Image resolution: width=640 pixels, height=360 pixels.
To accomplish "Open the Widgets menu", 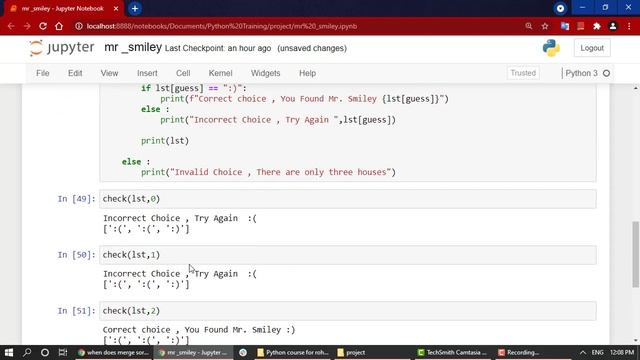I will 266,73.
